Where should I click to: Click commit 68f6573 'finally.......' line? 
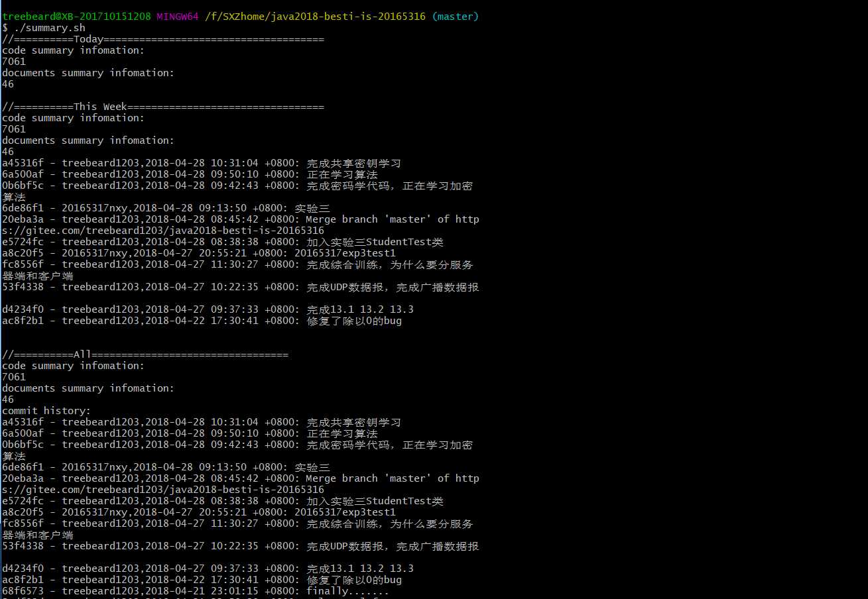pyautogui.click(x=196, y=591)
